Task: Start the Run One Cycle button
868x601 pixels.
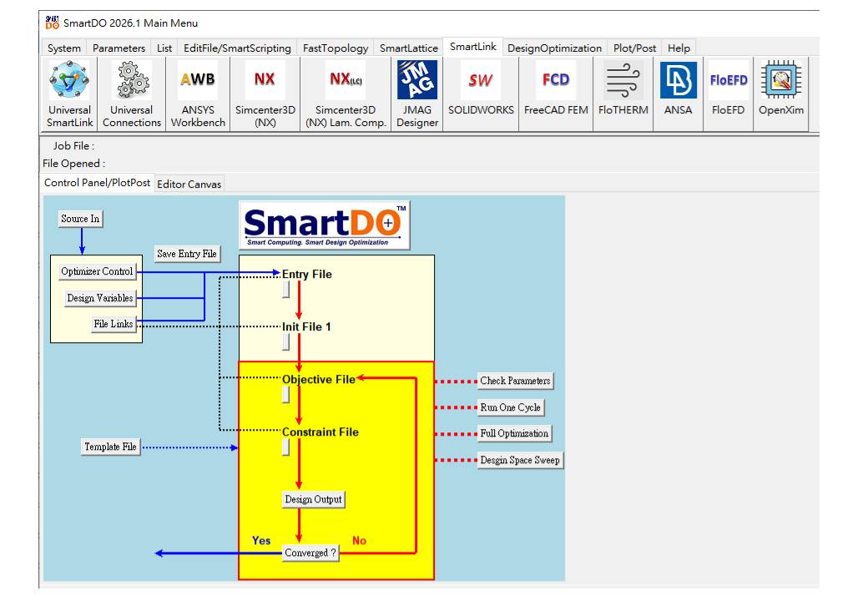Action: 511,407
